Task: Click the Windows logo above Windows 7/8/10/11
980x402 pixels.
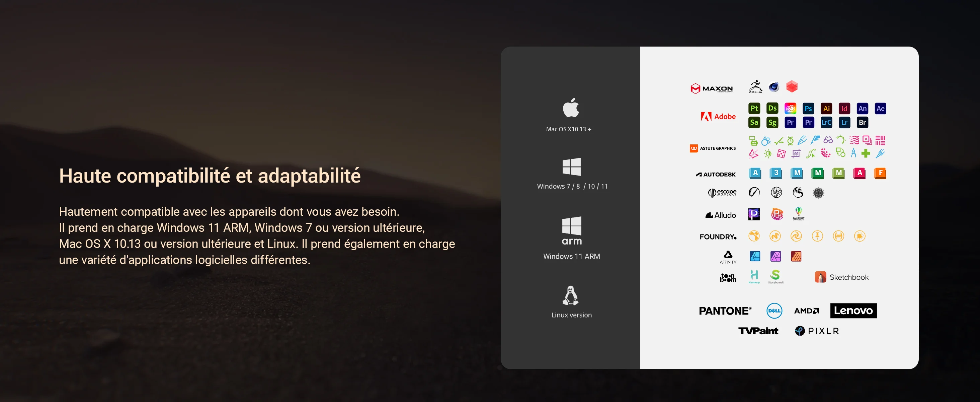Action: pos(571,166)
